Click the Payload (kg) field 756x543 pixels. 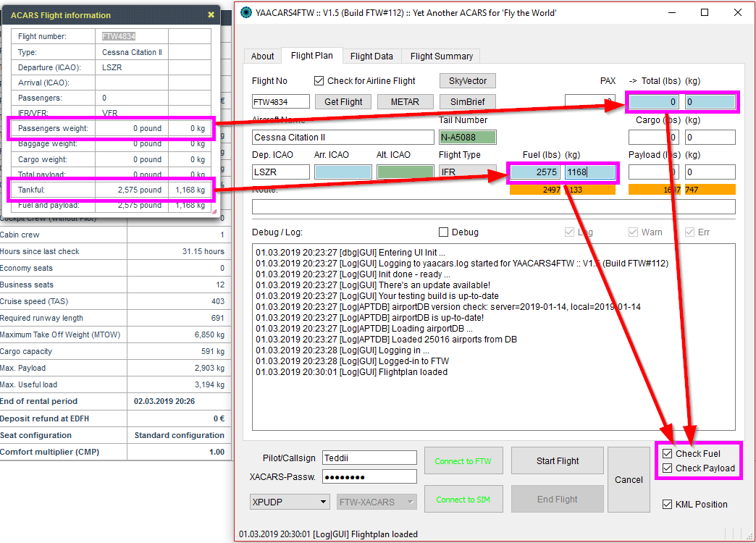710,172
